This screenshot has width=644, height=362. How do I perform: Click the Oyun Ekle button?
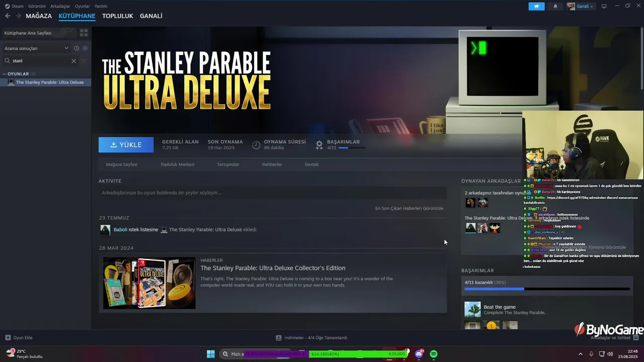19,338
